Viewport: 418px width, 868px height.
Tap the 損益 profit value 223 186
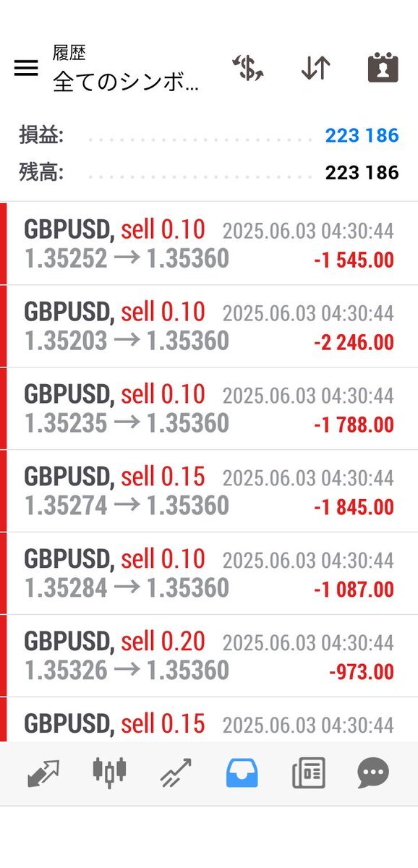point(362,135)
